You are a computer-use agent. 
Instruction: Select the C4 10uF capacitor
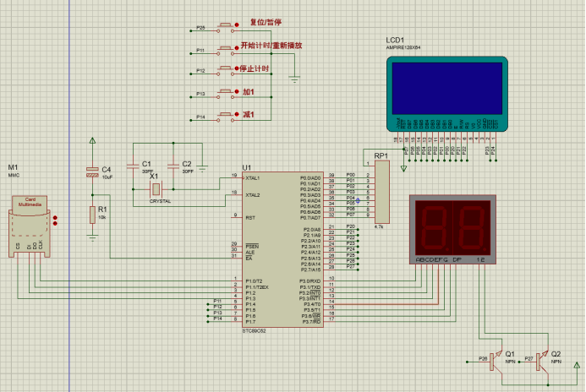92,173
